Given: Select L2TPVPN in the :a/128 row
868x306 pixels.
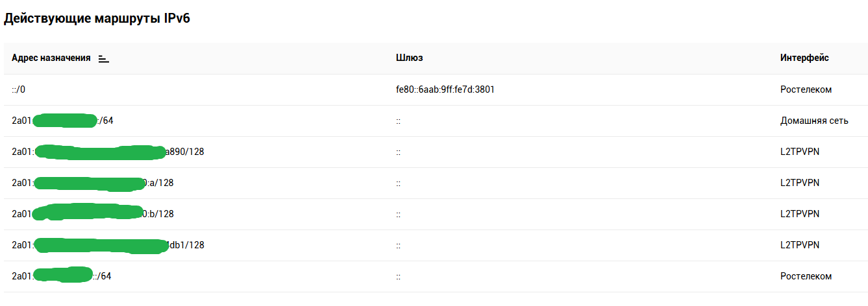Looking at the screenshot, I should pyautogui.click(x=800, y=183).
